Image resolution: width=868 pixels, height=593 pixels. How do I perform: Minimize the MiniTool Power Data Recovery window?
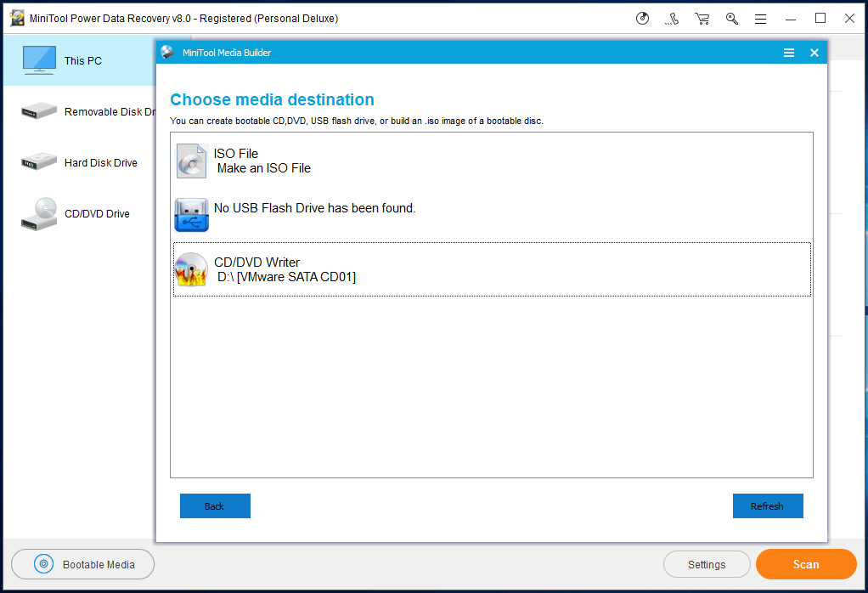tap(791, 19)
